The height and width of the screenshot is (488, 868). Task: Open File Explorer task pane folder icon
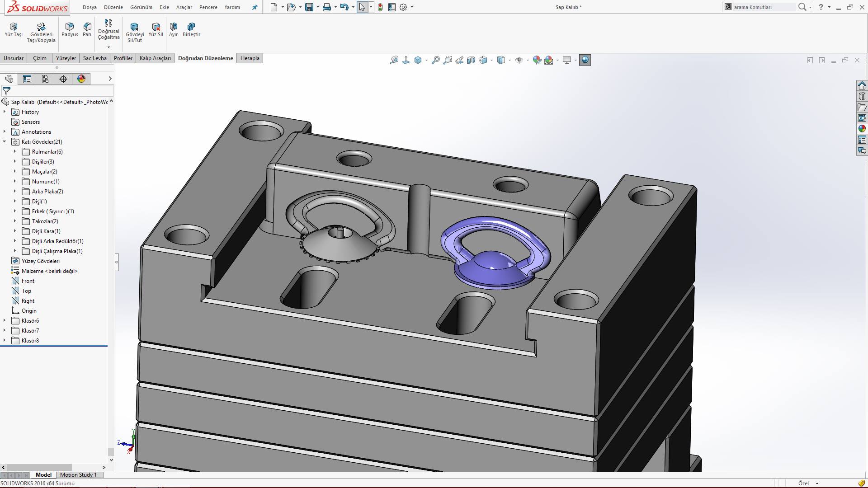pyautogui.click(x=862, y=107)
